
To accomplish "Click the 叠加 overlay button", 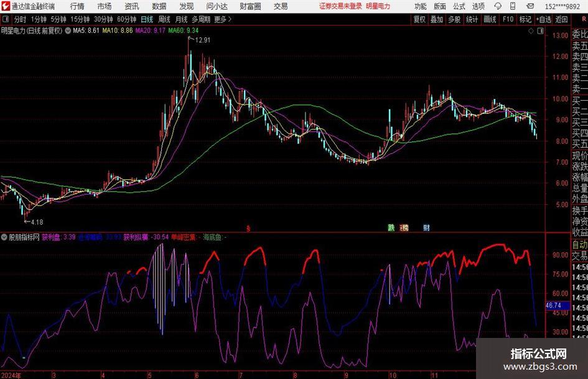I will (437, 19).
